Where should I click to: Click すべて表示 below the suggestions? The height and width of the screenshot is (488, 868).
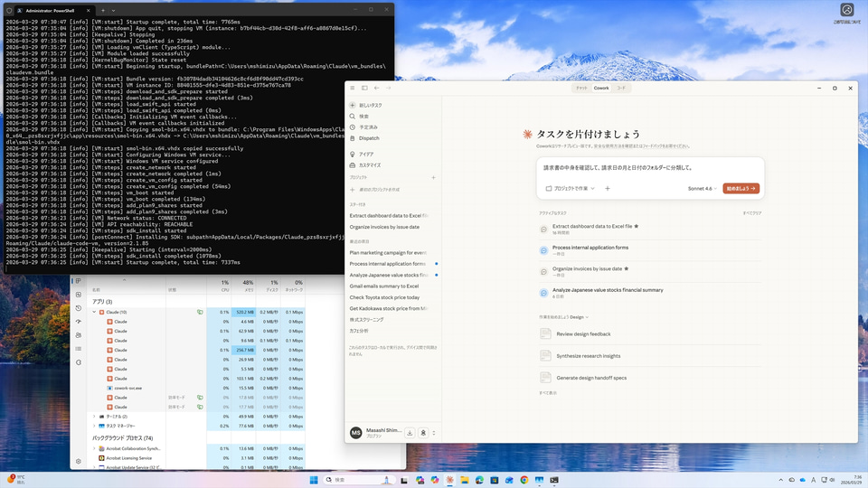point(548,393)
